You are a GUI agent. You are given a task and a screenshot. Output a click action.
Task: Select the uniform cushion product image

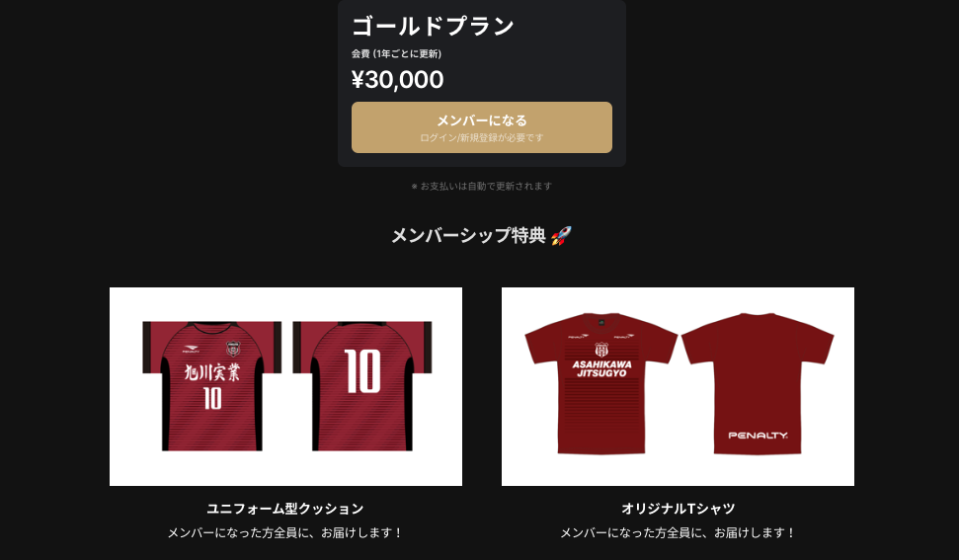coord(285,386)
